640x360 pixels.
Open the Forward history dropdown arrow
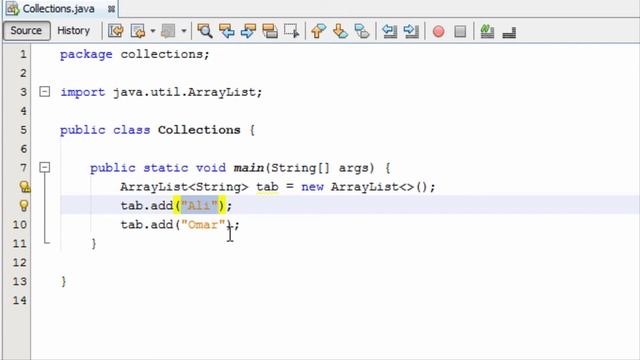[184, 31]
